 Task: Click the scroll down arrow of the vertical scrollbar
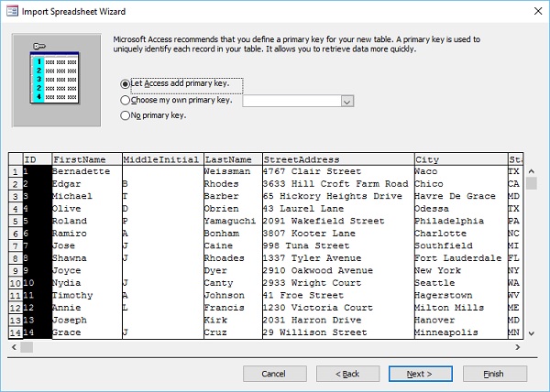[533, 332]
